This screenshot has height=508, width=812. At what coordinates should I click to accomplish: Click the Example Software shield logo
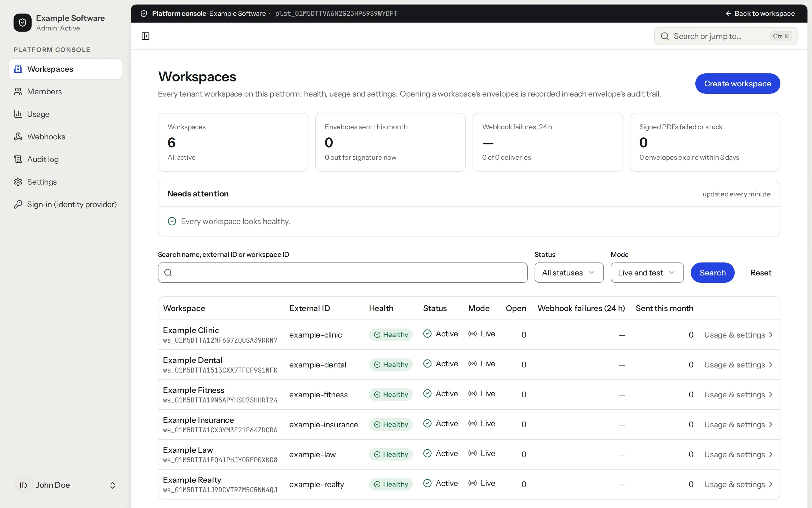coord(23,23)
